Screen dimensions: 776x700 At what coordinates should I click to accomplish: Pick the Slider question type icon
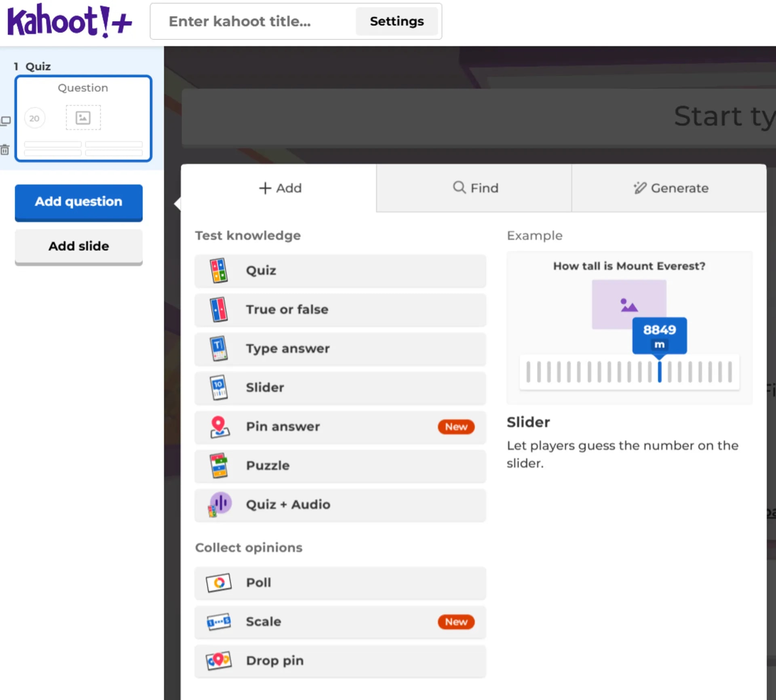[x=219, y=387]
